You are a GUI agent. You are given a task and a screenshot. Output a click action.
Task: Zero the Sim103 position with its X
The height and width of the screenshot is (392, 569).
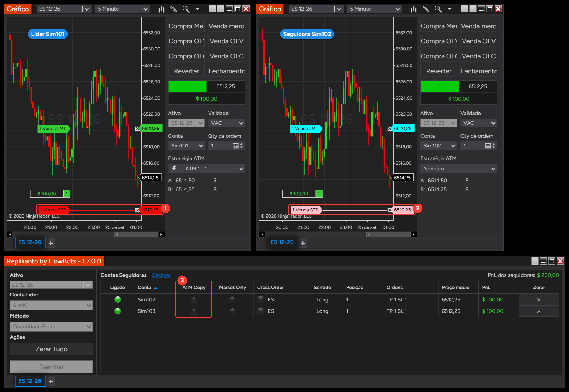pyautogui.click(x=539, y=311)
